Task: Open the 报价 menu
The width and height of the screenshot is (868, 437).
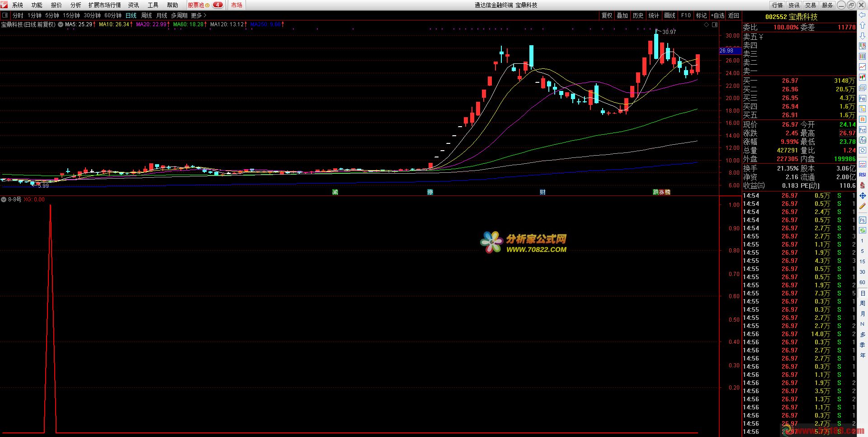Action: (x=57, y=5)
